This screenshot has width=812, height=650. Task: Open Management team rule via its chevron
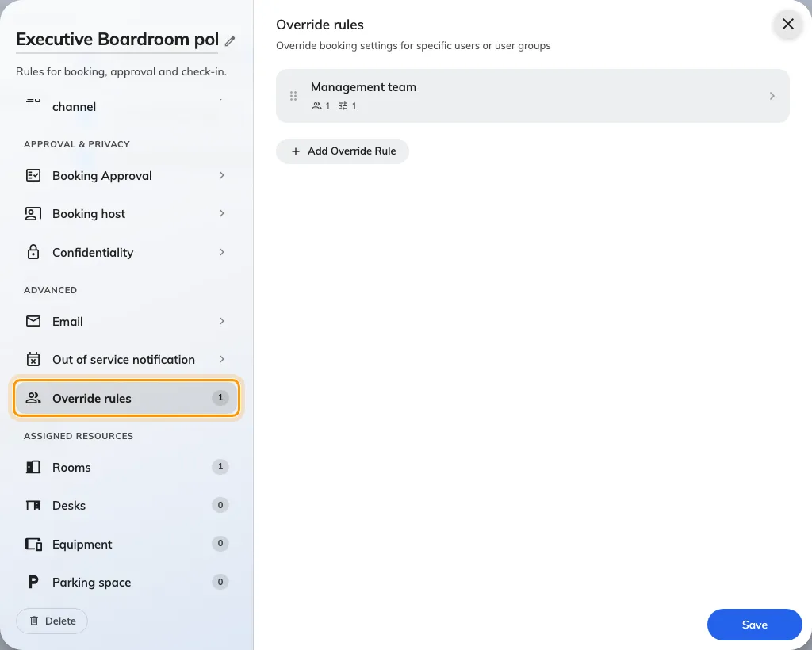point(772,96)
